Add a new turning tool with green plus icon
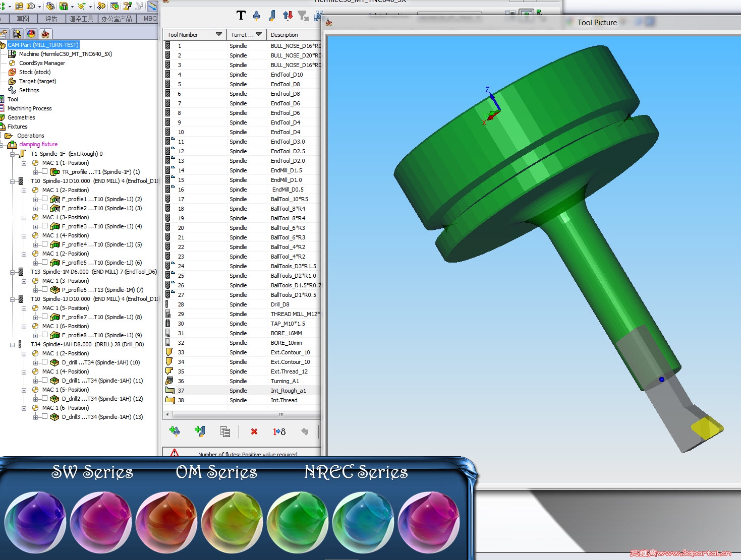The image size is (741, 560). coord(200,431)
